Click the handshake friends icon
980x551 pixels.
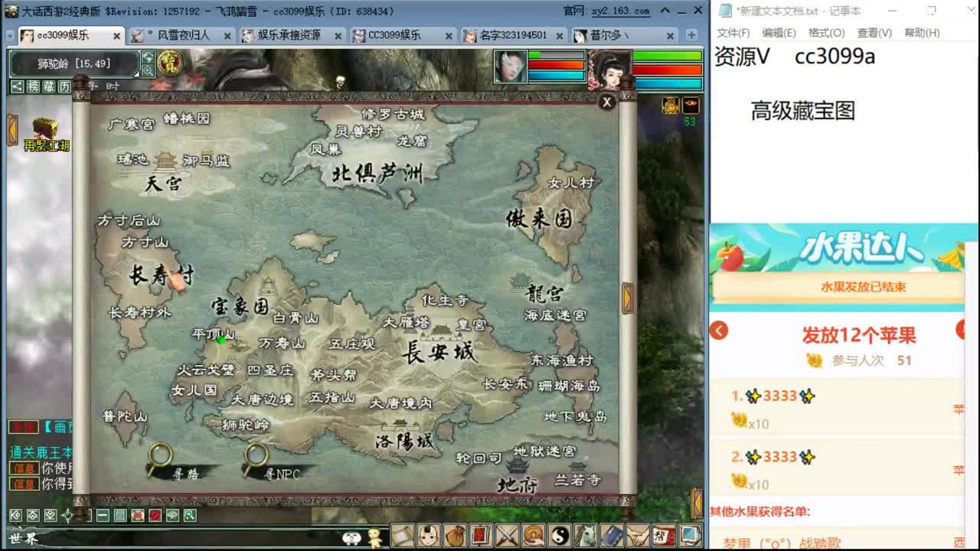point(638,536)
